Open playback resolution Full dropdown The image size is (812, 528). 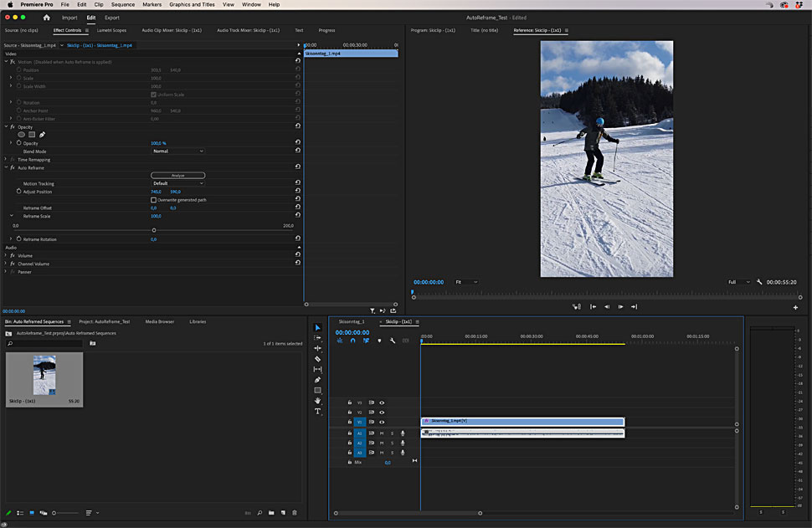(x=738, y=282)
